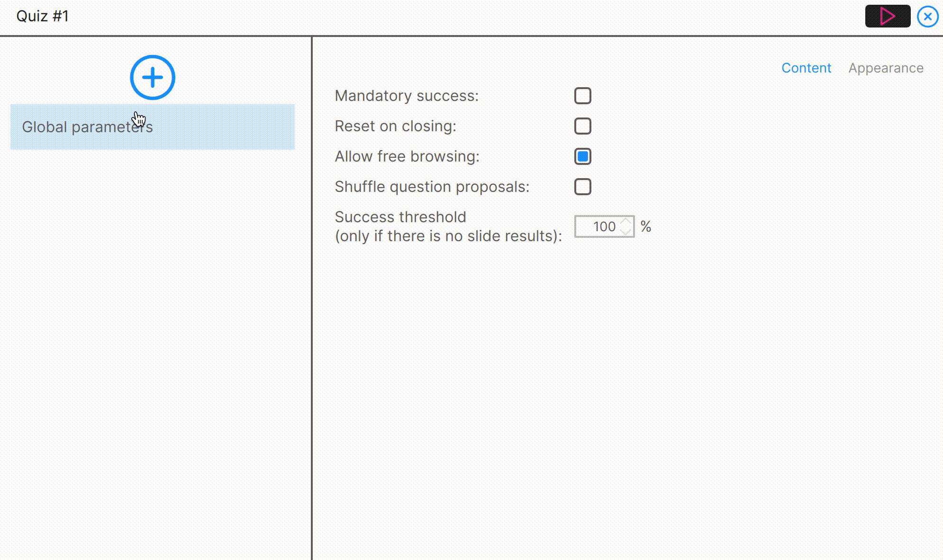Enable the Mandatory success checkbox

point(582,96)
